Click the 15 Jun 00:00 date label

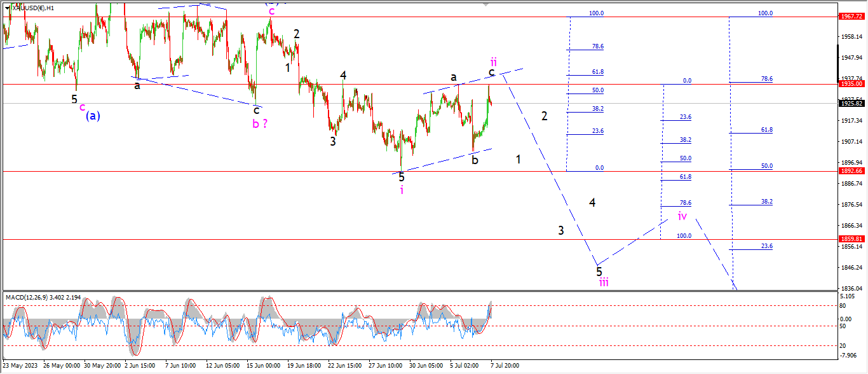point(263,366)
